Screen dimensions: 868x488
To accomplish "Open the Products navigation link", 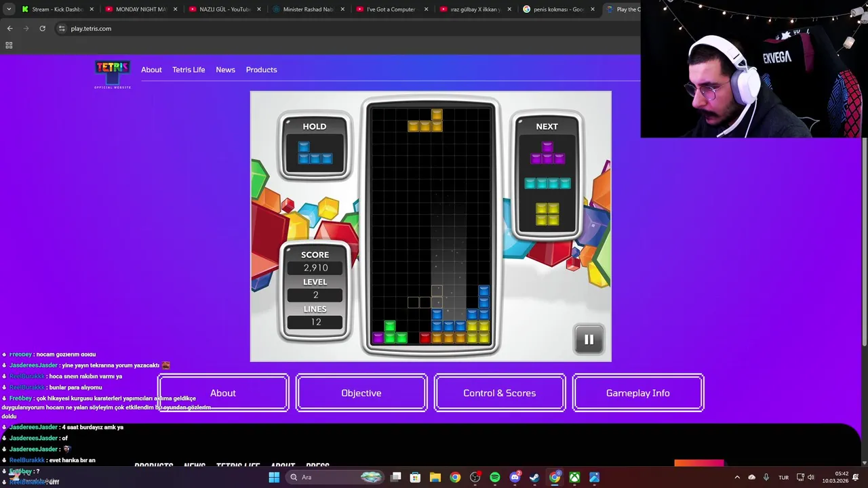I will point(261,70).
